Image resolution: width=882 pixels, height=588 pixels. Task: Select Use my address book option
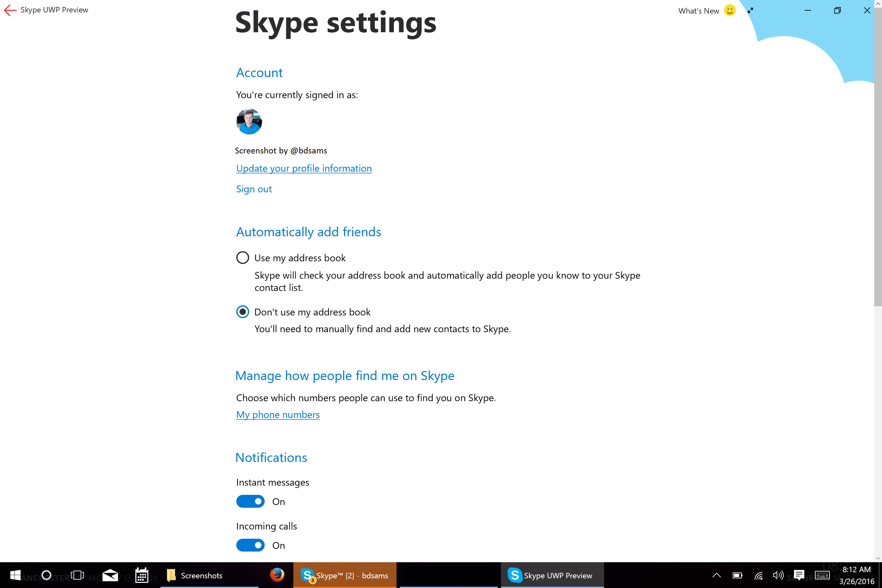[243, 258]
